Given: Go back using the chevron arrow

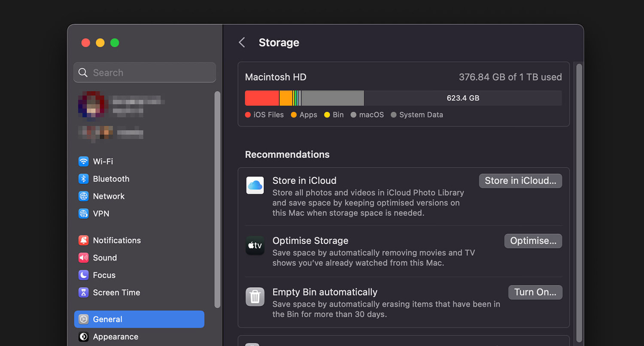Looking at the screenshot, I should pos(242,42).
